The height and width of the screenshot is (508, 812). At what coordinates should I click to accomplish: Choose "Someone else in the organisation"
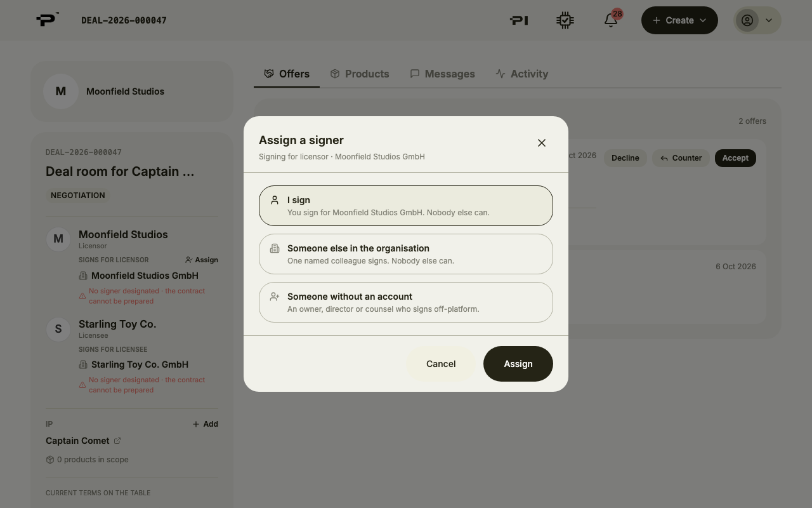coord(406,254)
